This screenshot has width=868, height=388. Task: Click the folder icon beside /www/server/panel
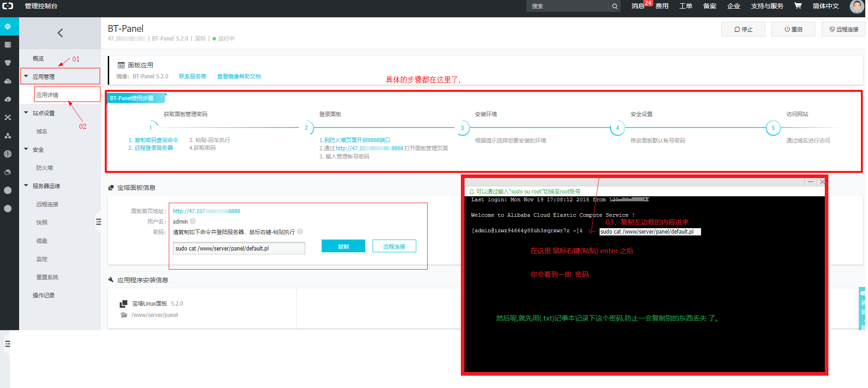point(124,315)
